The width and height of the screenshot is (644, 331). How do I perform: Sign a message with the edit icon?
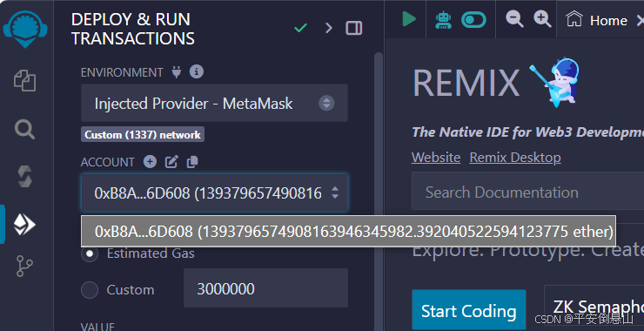pyautogui.click(x=171, y=162)
